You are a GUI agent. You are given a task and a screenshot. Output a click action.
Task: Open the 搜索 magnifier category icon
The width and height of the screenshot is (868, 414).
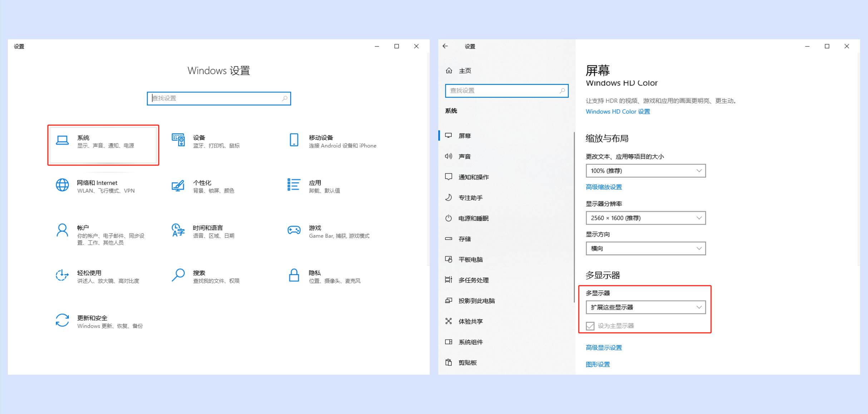[x=178, y=275]
